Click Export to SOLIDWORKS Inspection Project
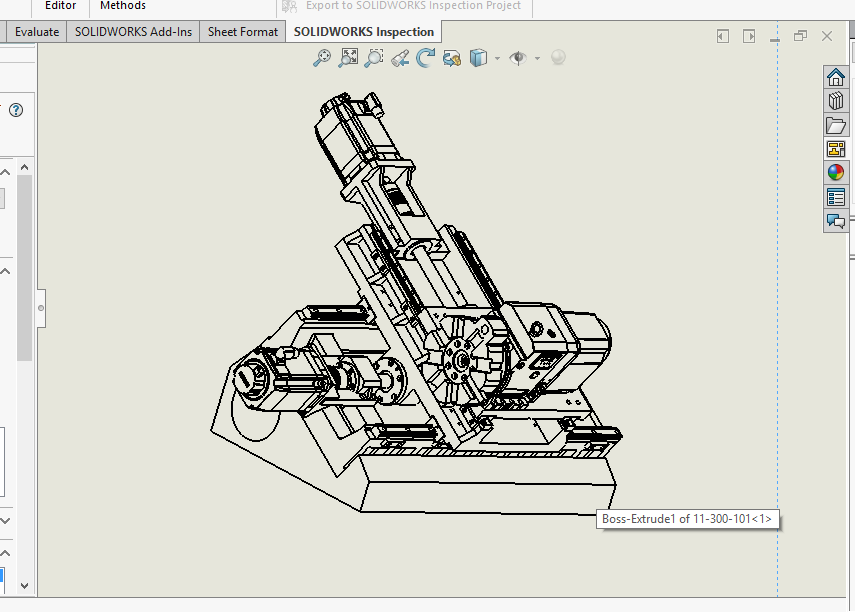This screenshot has width=855, height=612. tap(402, 6)
